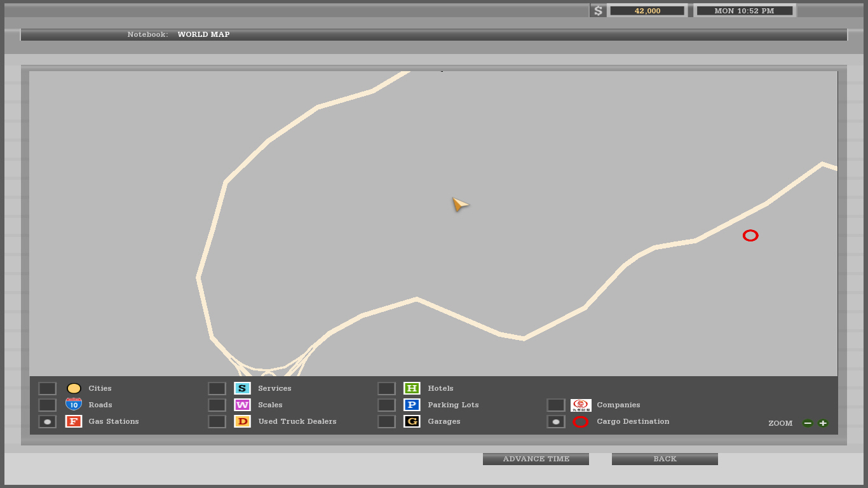Screen dimensions: 868x488
Task: Click the Used Truck Dealers legend label
Action: (297, 421)
